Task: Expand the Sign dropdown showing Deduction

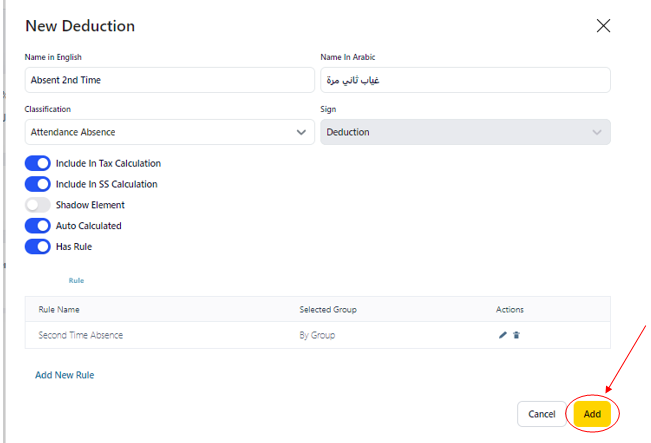Action: [465, 132]
